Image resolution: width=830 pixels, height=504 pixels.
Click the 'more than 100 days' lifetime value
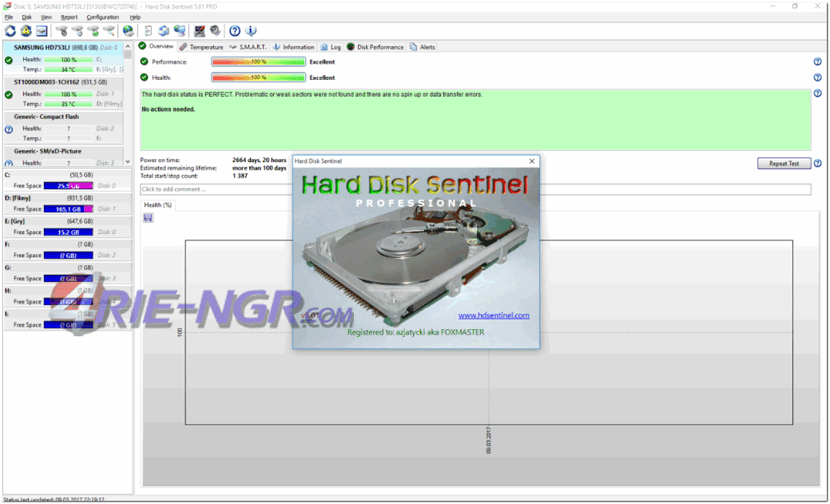point(259,168)
